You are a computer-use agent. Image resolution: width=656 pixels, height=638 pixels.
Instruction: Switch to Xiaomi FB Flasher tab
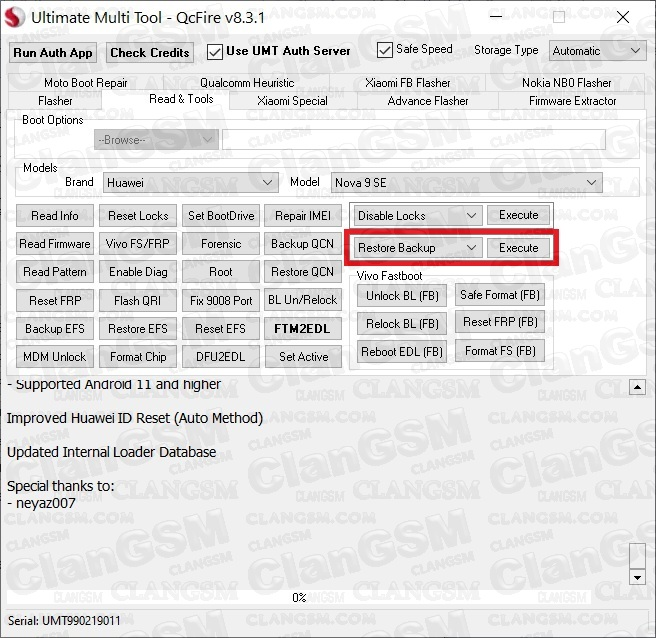407,83
